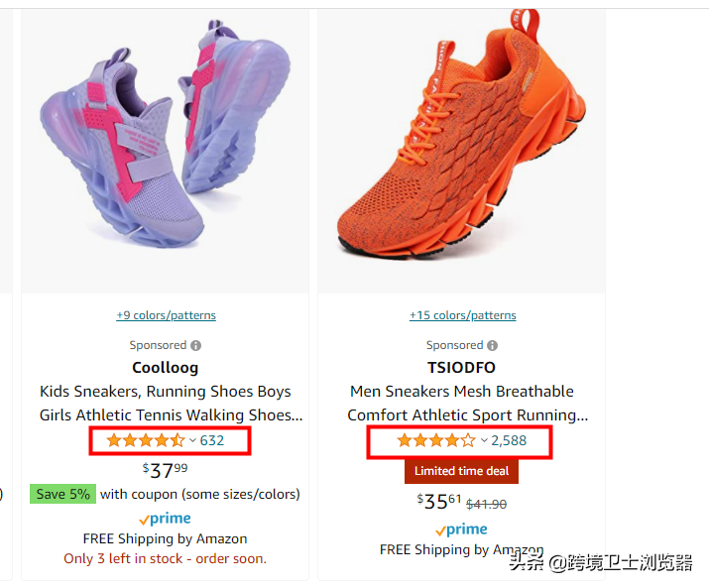Viewport: 709px width, 588px height.
Task: Expand rating chevron beside 632 reviews
Action: pyautogui.click(x=192, y=440)
